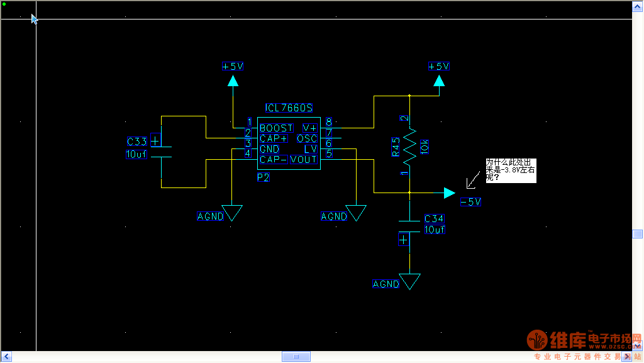Image resolution: width=644 pixels, height=363 pixels.
Task: Click the vertical scrollbar thumb
Action: click(637, 234)
